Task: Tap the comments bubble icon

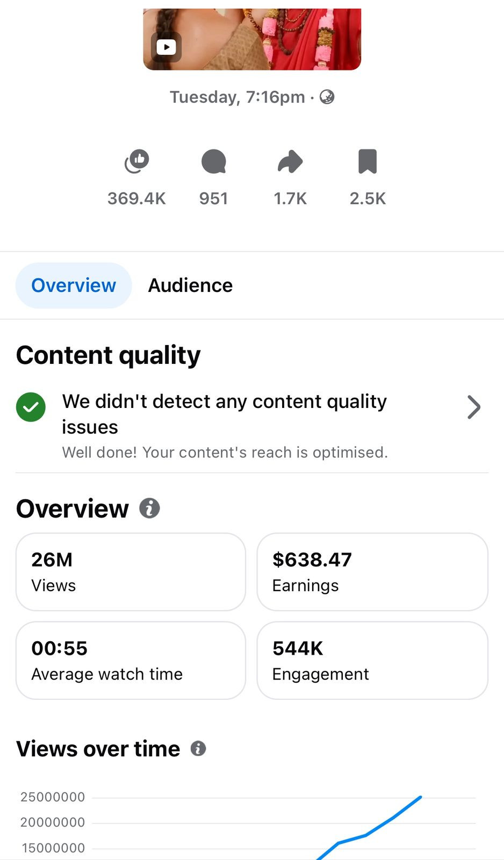Action: point(213,161)
